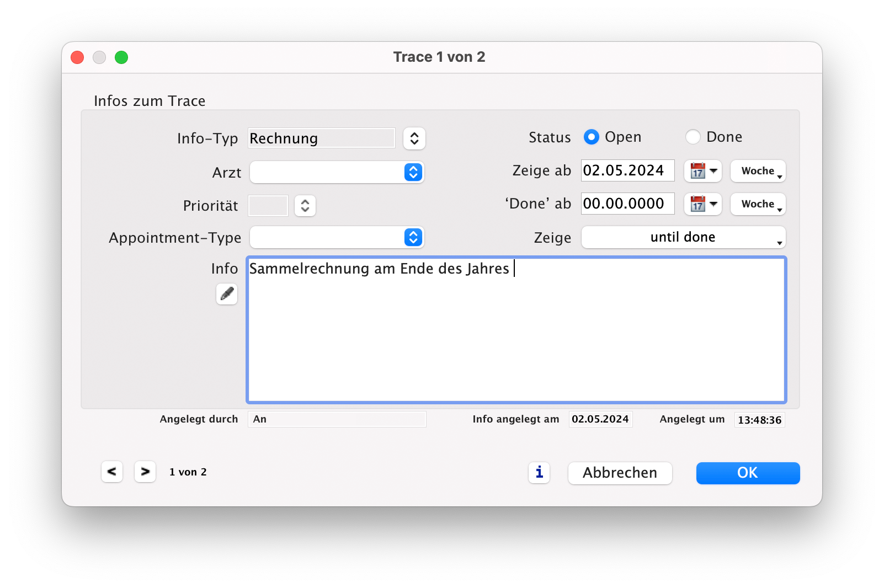Confirm with the OK button
884x588 pixels.
747,473
